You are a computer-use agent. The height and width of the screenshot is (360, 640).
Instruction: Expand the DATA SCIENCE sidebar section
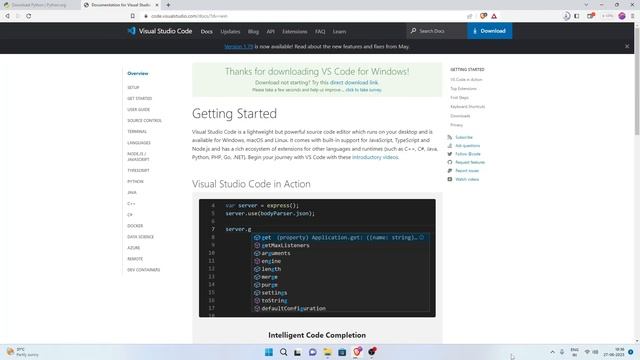pyautogui.click(x=140, y=237)
